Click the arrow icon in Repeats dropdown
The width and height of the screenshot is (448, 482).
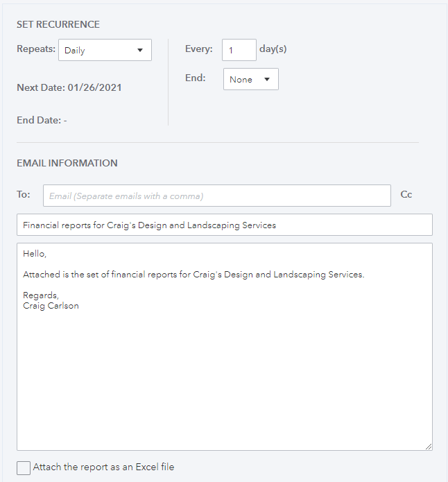pyautogui.click(x=140, y=50)
